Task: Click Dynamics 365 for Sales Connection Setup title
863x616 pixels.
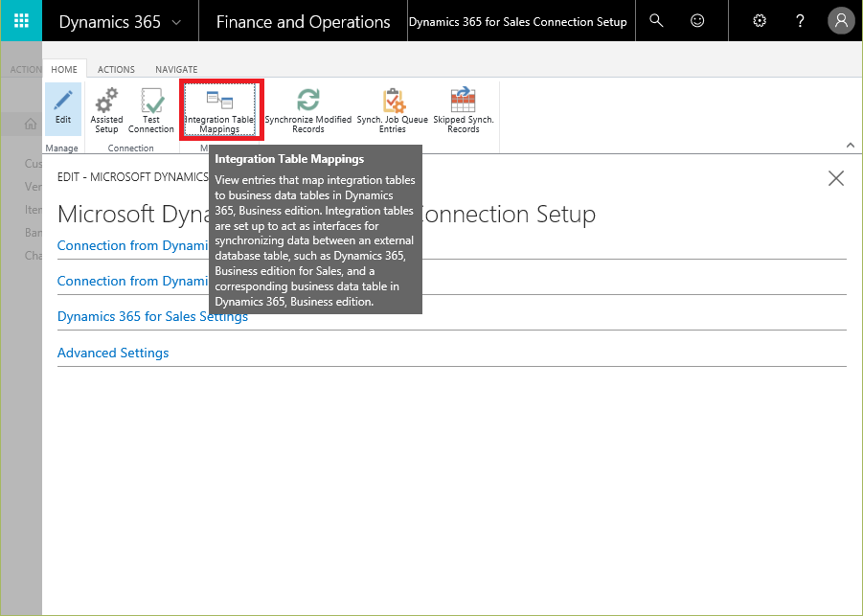Action: click(x=518, y=22)
